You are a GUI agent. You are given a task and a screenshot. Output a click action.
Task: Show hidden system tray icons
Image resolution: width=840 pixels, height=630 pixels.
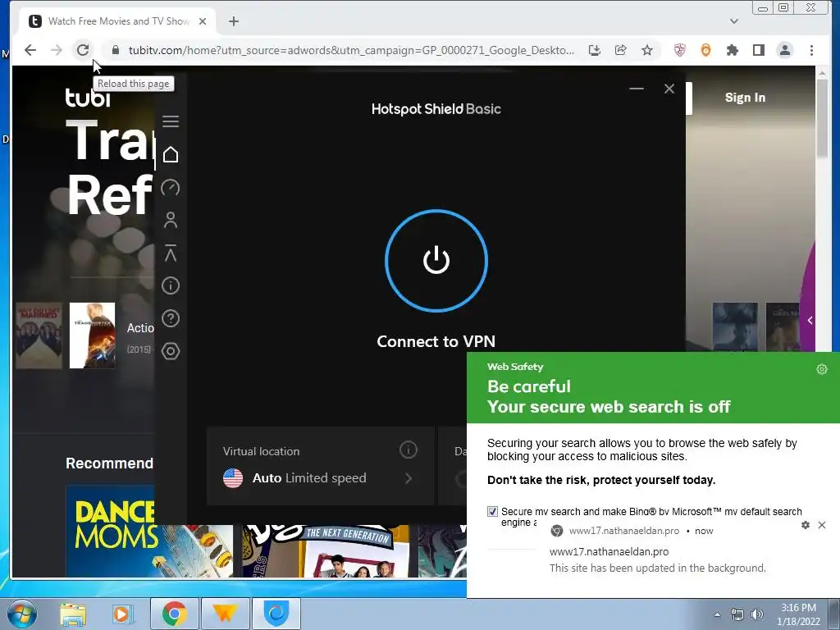pos(717,614)
